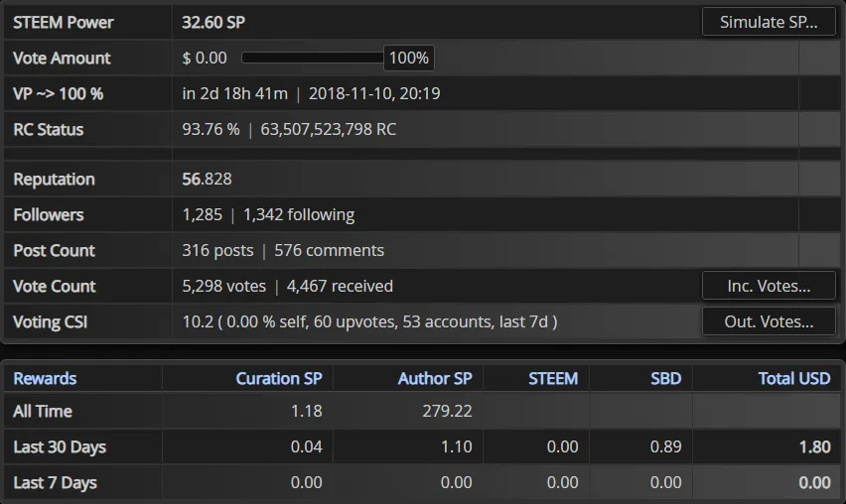The width and height of the screenshot is (846, 504).
Task: Click the Reputation value 56.828
Action: pos(207,179)
